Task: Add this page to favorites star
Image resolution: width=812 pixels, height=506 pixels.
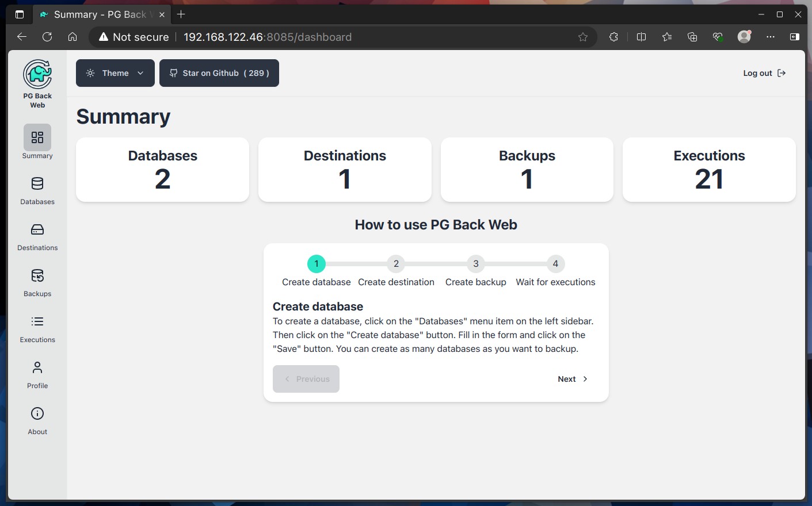Action: pos(583,37)
